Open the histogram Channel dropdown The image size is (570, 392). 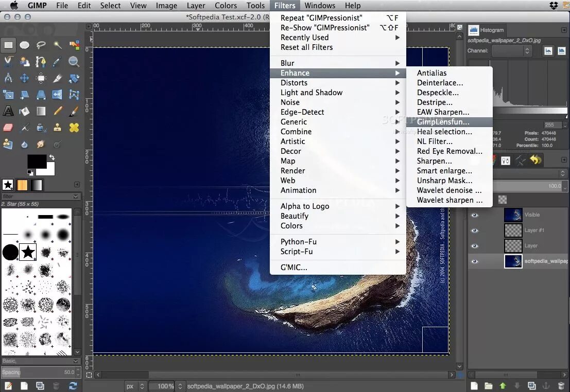512,51
